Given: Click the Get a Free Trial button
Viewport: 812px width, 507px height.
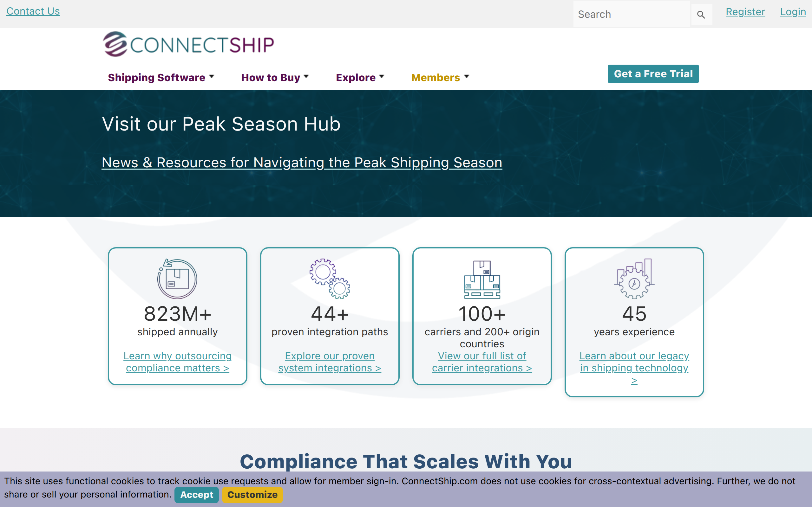Looking at the screenshot, I should point(653,74).
